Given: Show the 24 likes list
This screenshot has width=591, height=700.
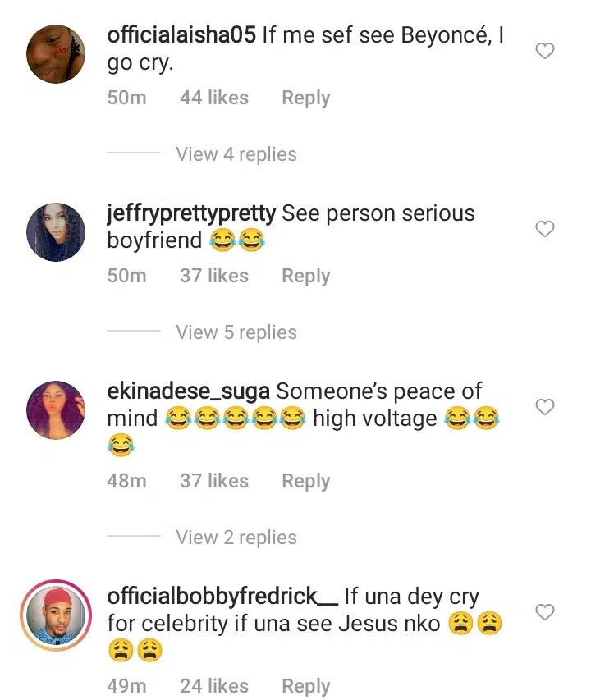Looking at the screenshot, I should click(214, 686).
